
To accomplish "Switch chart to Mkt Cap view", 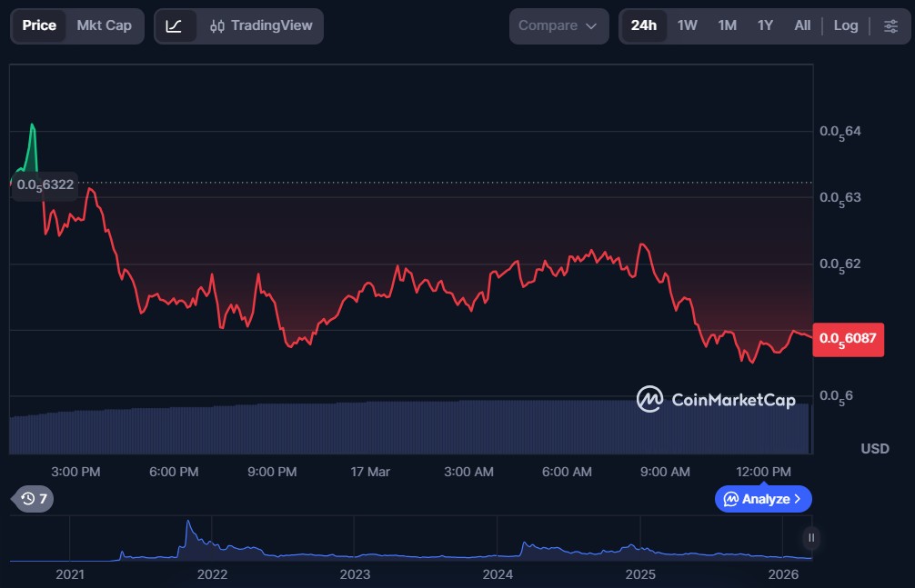I will pyautogui.click(x=104, y=25).
